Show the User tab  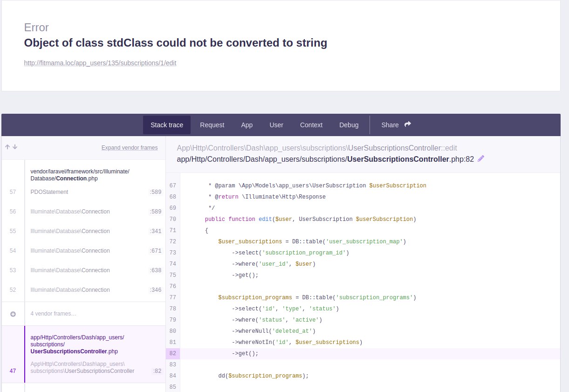tap(276, 125)
